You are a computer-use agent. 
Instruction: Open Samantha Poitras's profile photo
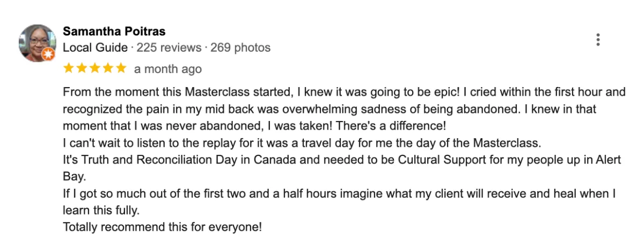click(37, 42)
